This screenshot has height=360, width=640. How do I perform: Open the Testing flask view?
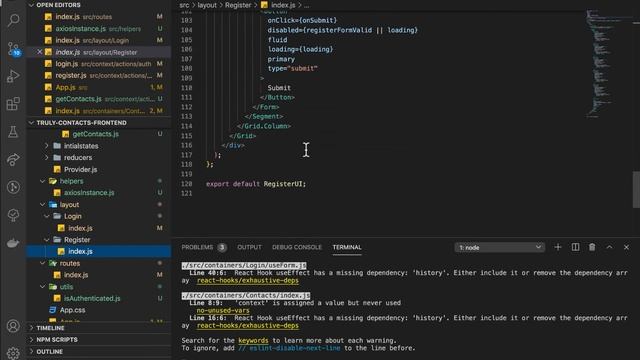click(x=13, y=131)
